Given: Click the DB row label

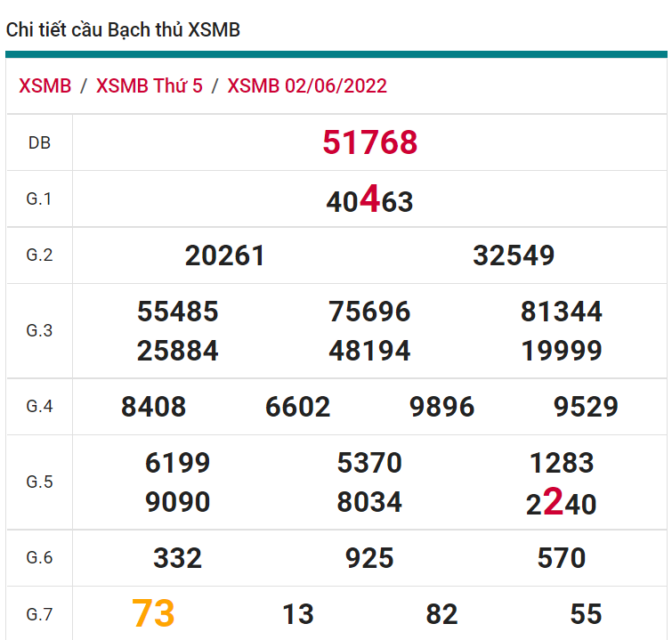Looking at the screenshot, I should 39,142.
